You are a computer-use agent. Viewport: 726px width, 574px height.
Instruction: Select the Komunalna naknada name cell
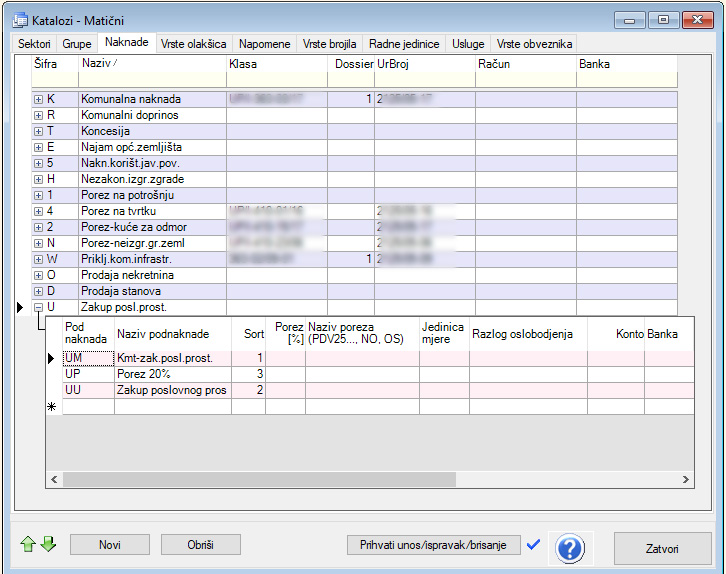[152, 100]
